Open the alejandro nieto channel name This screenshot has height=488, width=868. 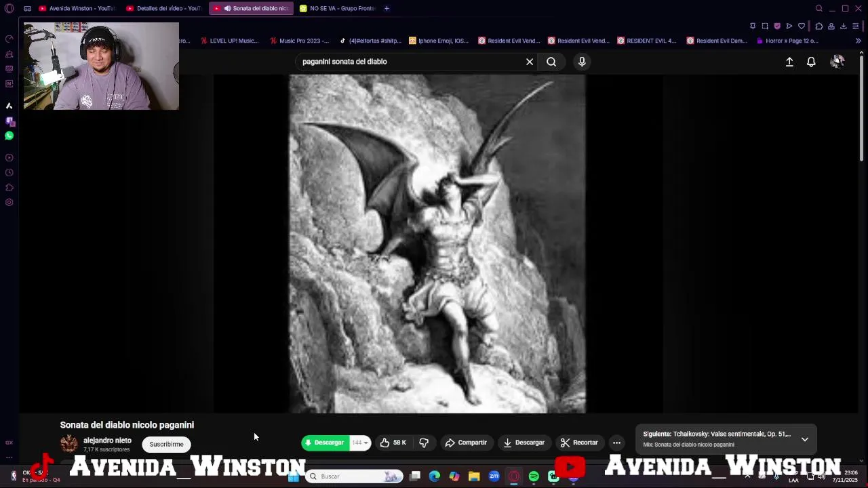107,441
